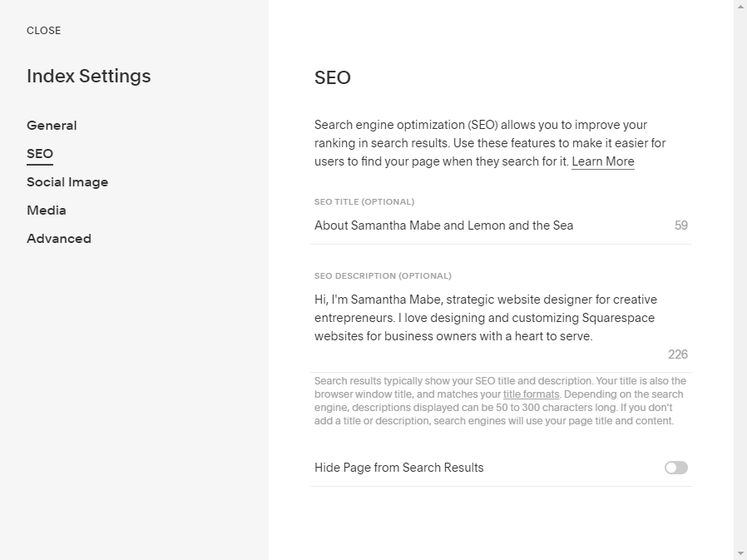Follow the Learn More link

click(x=602, y=161)
